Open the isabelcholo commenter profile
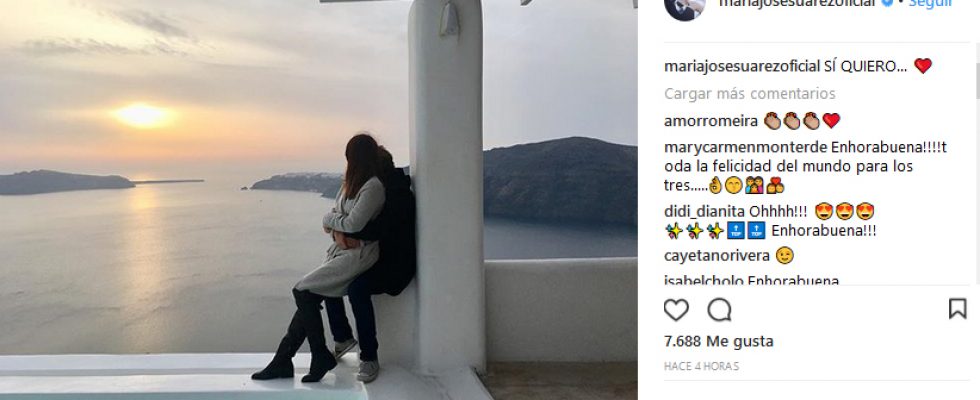The width and height of the screenshot is (980, 400). [703, 281]
